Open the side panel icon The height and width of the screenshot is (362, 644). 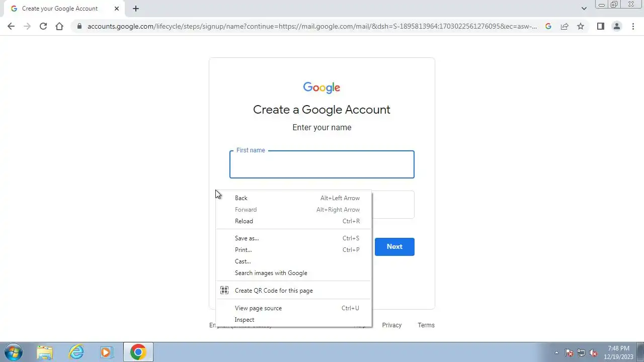[x=600, y=26]
